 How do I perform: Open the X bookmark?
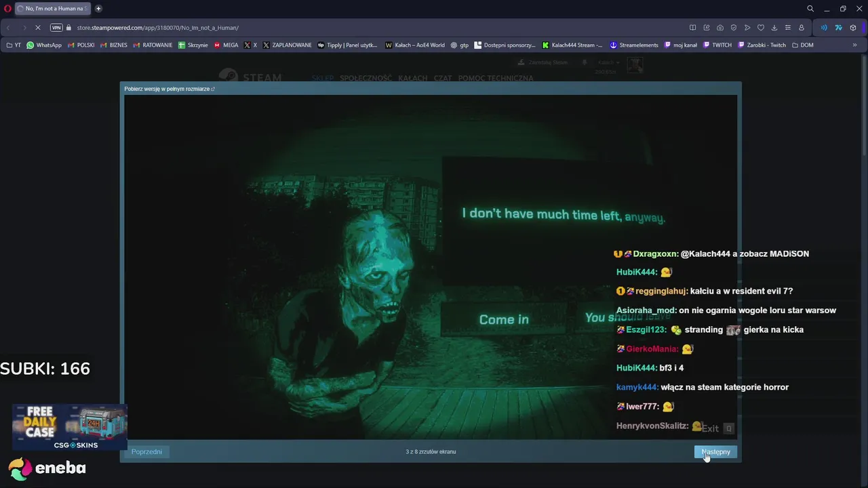coord(251,45)
